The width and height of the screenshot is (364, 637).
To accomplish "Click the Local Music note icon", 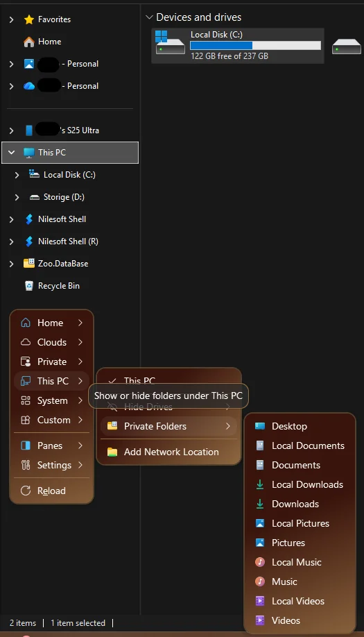I will pos(260,562).
